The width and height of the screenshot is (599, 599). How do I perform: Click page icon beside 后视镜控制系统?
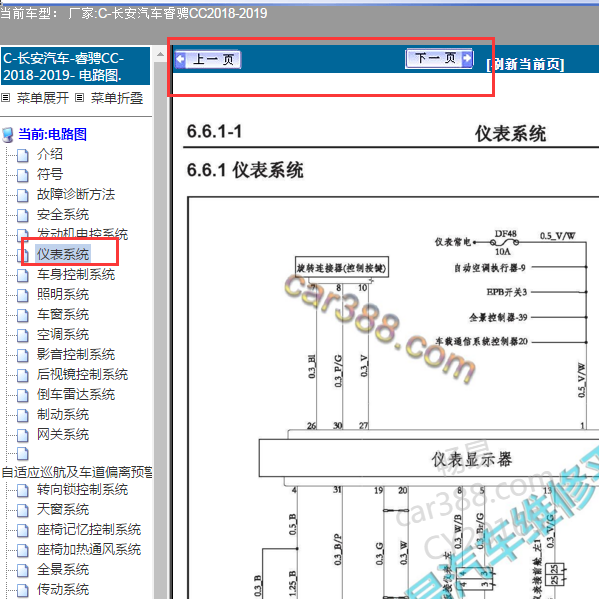[x=23, y=375]
